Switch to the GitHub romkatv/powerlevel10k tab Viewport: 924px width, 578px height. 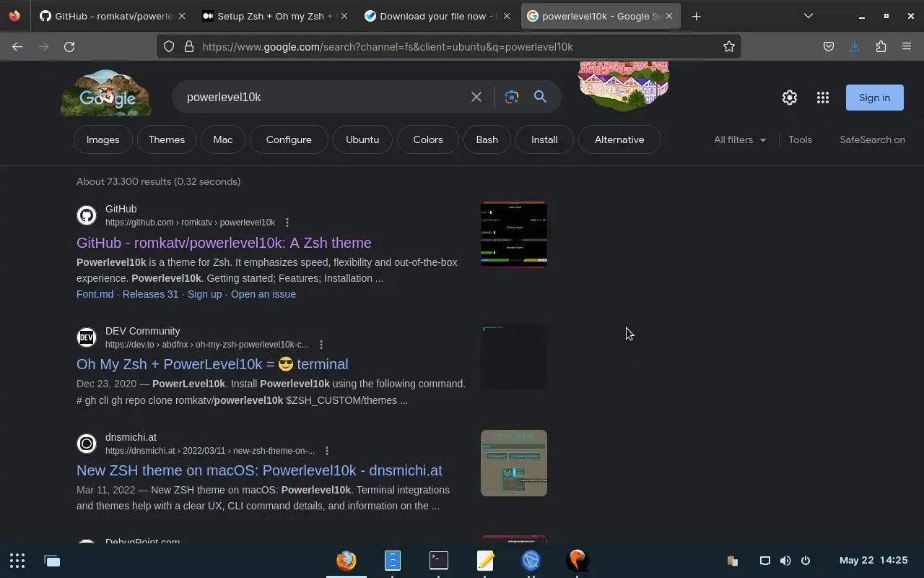[112, 16]
